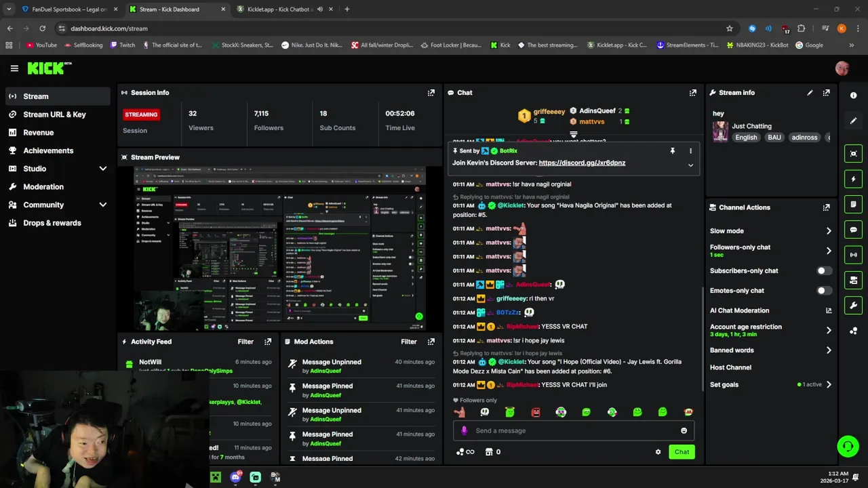Click the chat bubble icon in right sidebar
The height and width of the screenshot is (488, 868).
854,230
